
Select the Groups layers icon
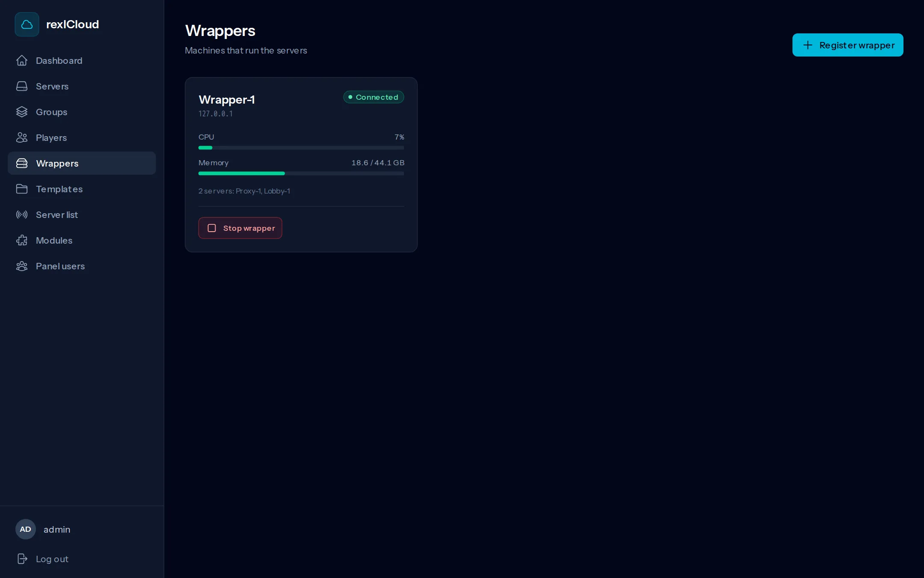22,112
